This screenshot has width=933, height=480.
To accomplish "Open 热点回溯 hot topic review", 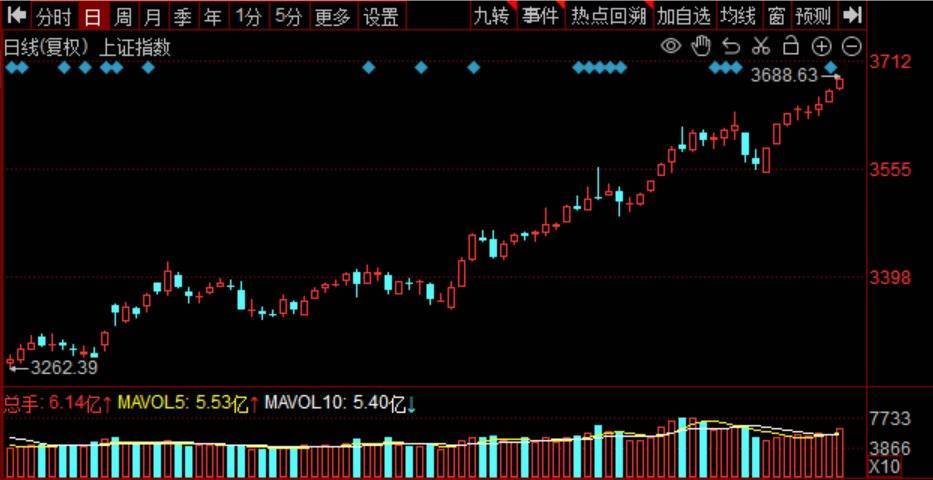I will 609,16.
